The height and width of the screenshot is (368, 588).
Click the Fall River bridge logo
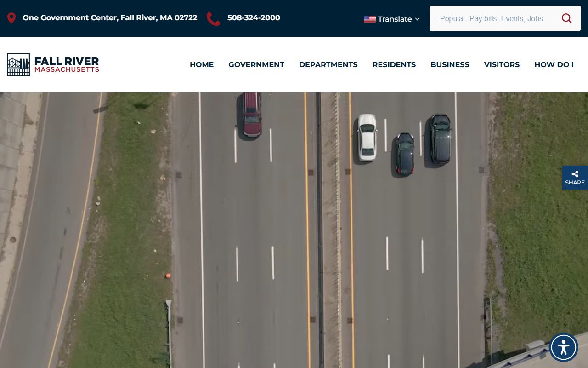click(x=18, y=64)
